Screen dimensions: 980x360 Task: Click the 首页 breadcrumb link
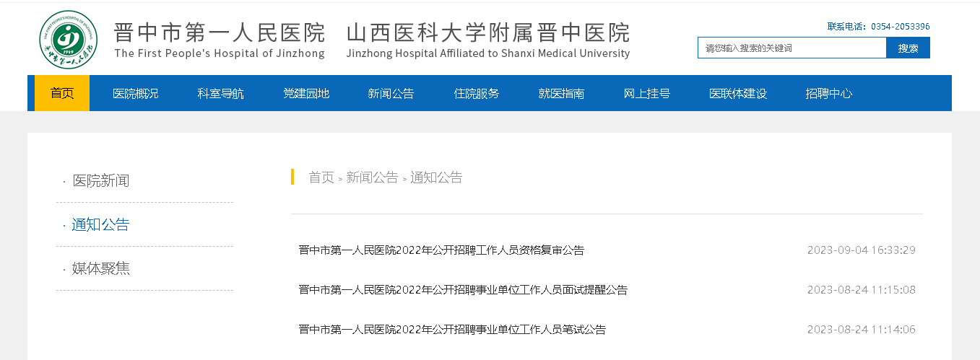pyautogui.click(x=321, y=177)
